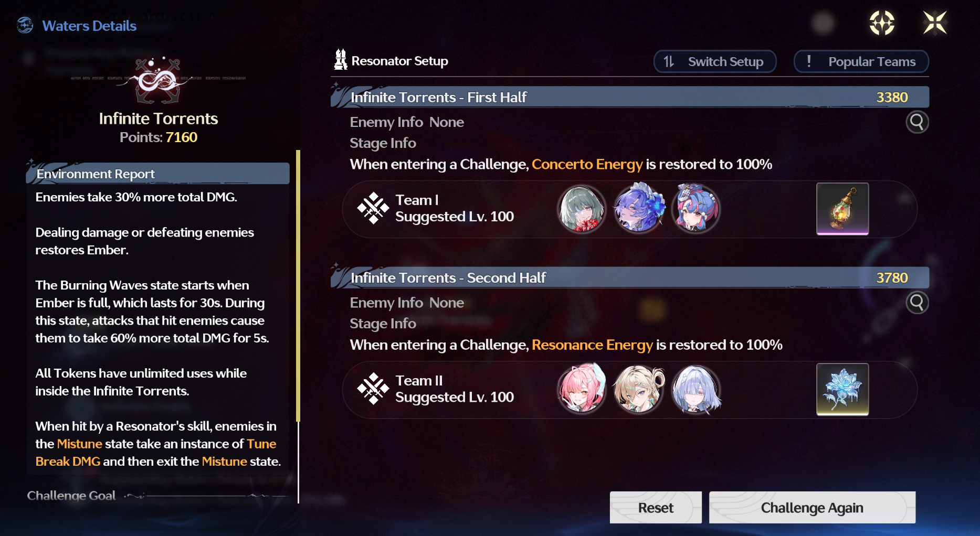
Task: Open the crystal flower token for Team II
Action: (x=842, y=389)
